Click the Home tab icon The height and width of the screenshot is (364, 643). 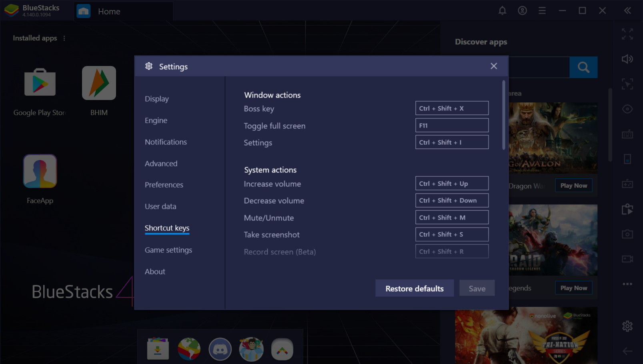[84, 11]
